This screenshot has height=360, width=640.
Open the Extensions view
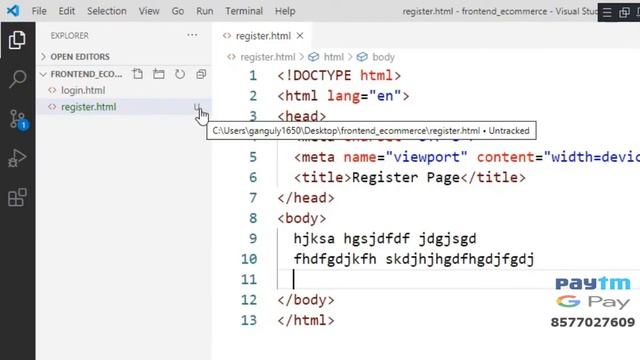coord(17,198)
